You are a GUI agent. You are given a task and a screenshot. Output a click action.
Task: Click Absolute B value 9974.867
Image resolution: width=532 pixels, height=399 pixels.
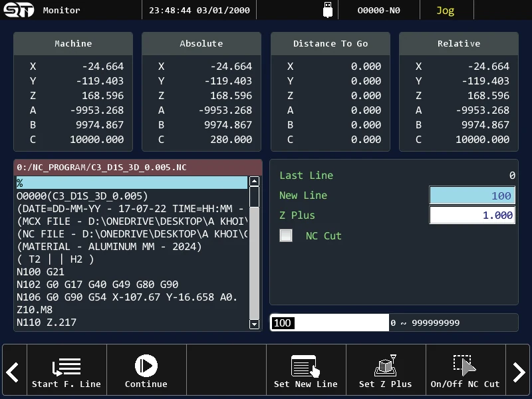tap(228, 125)
